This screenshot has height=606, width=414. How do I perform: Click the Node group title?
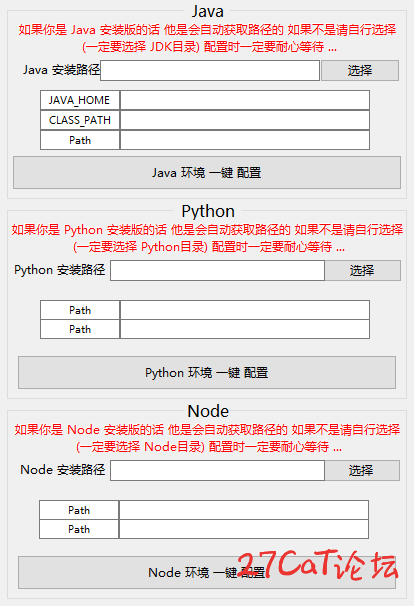click(208, 411)
